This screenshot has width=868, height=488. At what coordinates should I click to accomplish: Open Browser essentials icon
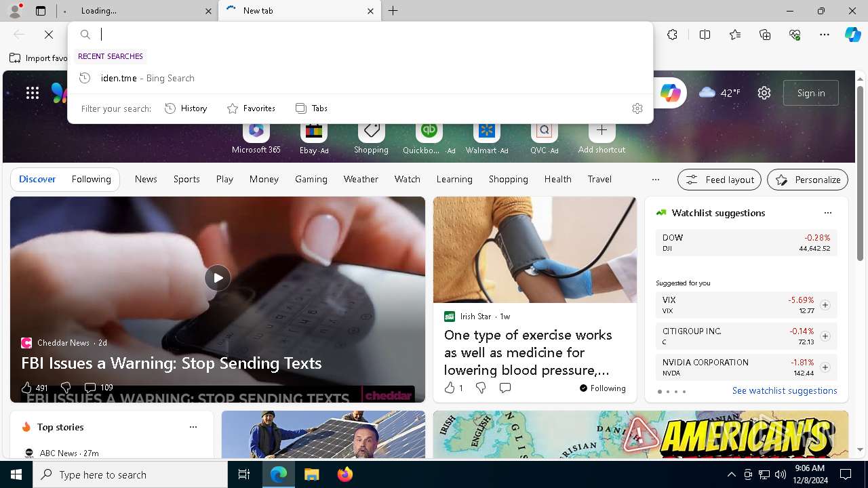795,35
